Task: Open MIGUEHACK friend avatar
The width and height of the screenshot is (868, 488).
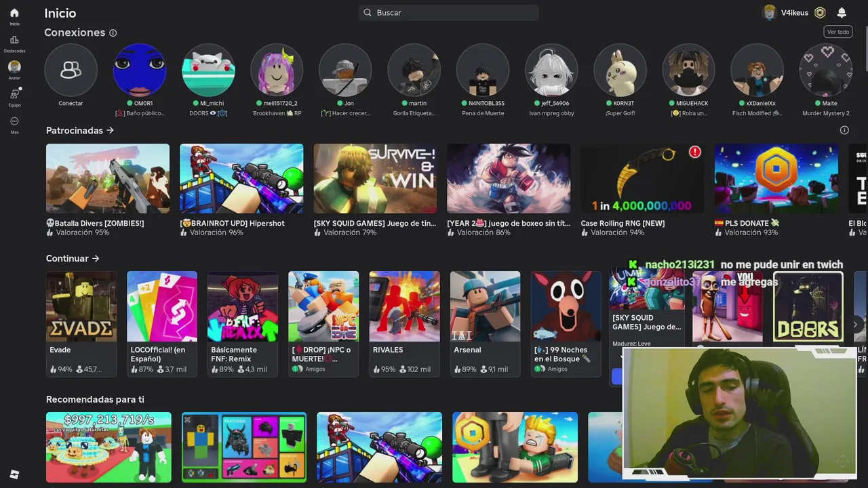Action: [x=688, y=70]
